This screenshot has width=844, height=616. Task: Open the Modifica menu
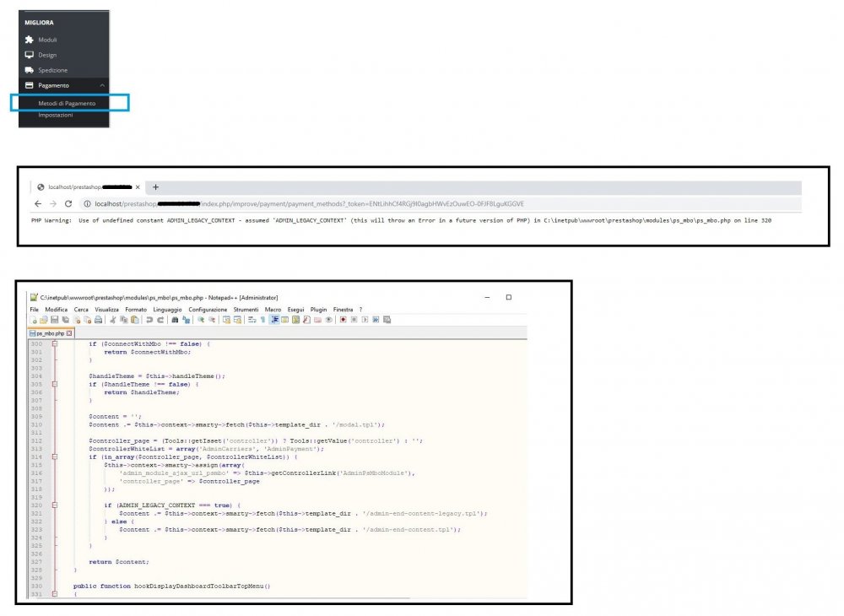click(57, 310)
